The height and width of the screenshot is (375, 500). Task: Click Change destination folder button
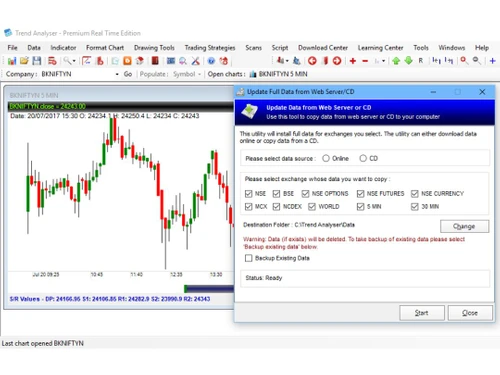pyautogui.click(x=465, y=226)
